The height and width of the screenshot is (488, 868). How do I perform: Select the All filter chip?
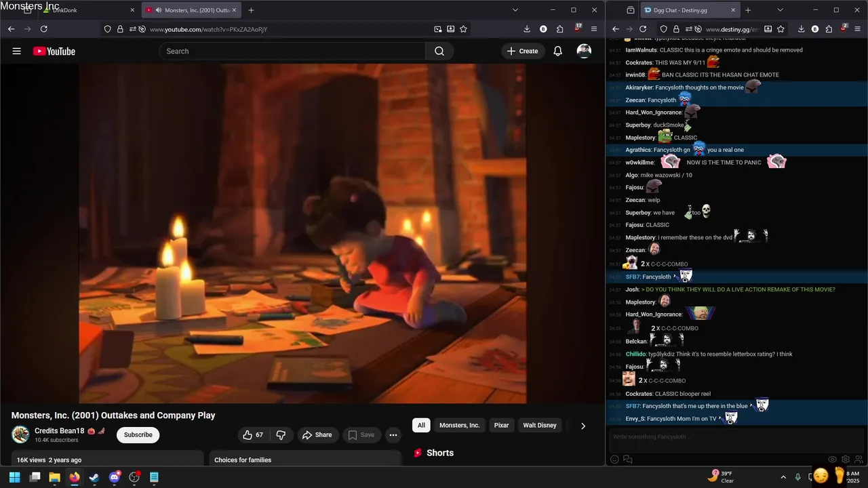[x=421, y=425]
